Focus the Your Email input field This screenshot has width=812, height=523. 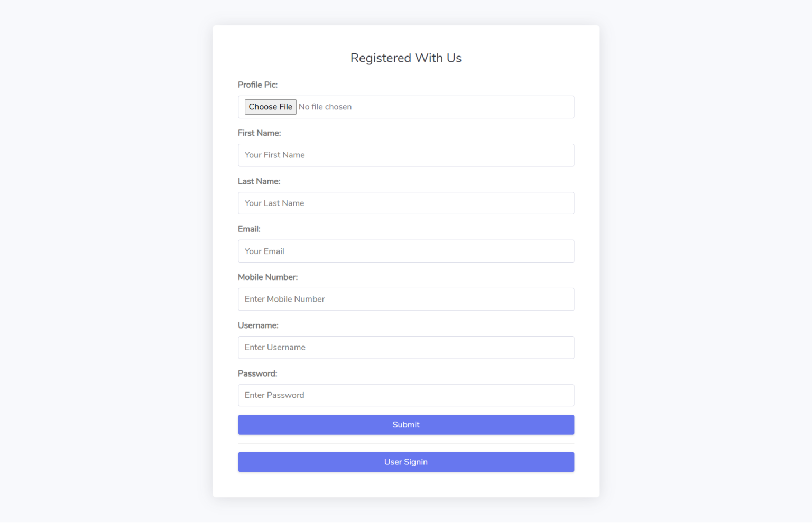(405, 251)
